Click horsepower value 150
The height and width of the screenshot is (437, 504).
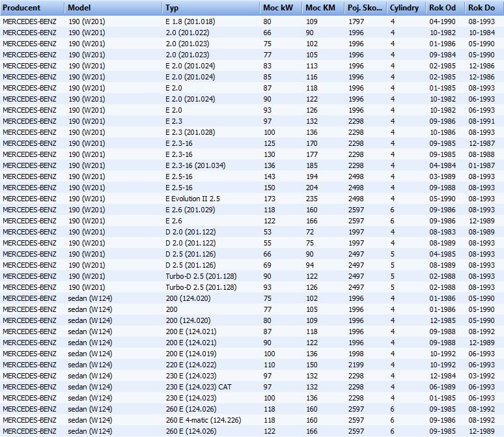tap(312, 365)
